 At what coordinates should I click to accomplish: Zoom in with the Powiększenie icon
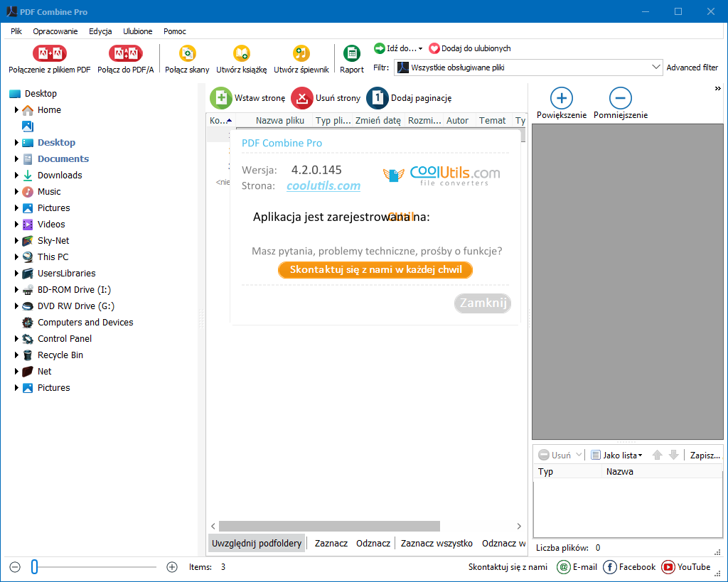pos(562,98)
